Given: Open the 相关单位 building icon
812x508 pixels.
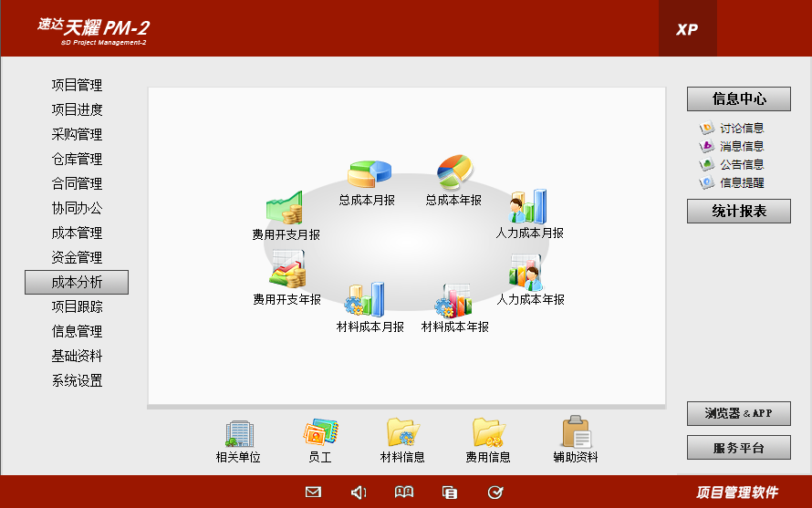Looking at the screenshot, I should point(238,433).
